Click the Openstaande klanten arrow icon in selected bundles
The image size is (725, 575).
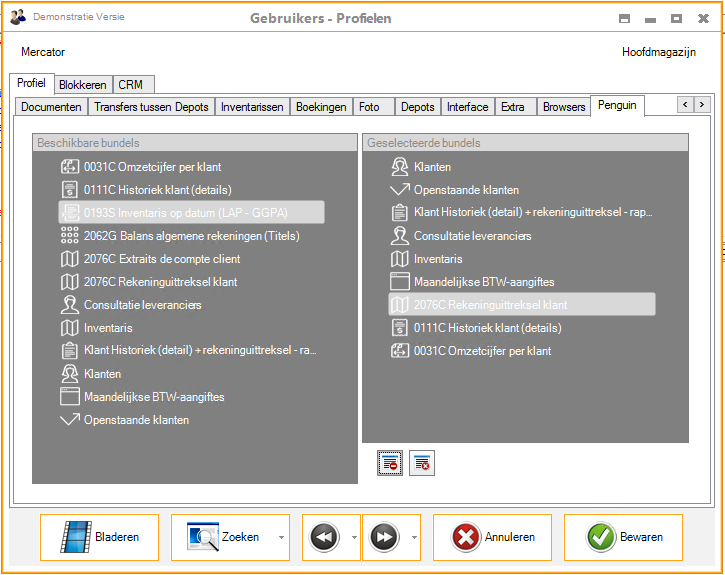[399, 190]
